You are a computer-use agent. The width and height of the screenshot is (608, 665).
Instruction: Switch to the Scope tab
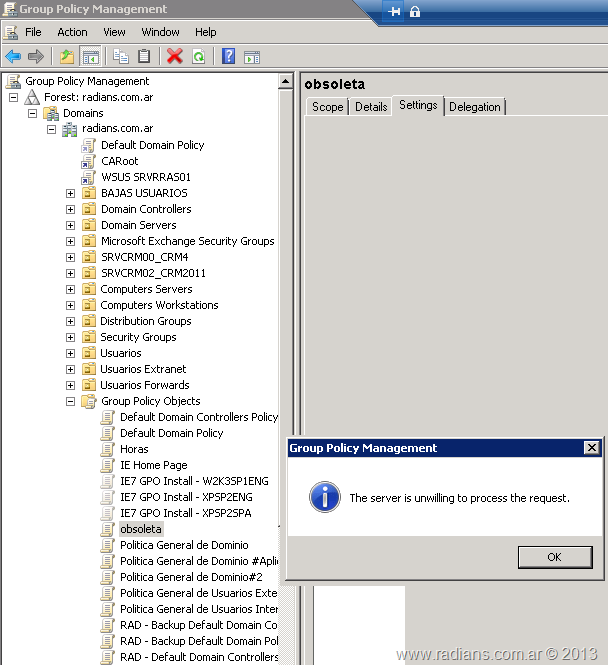(327, 107)
